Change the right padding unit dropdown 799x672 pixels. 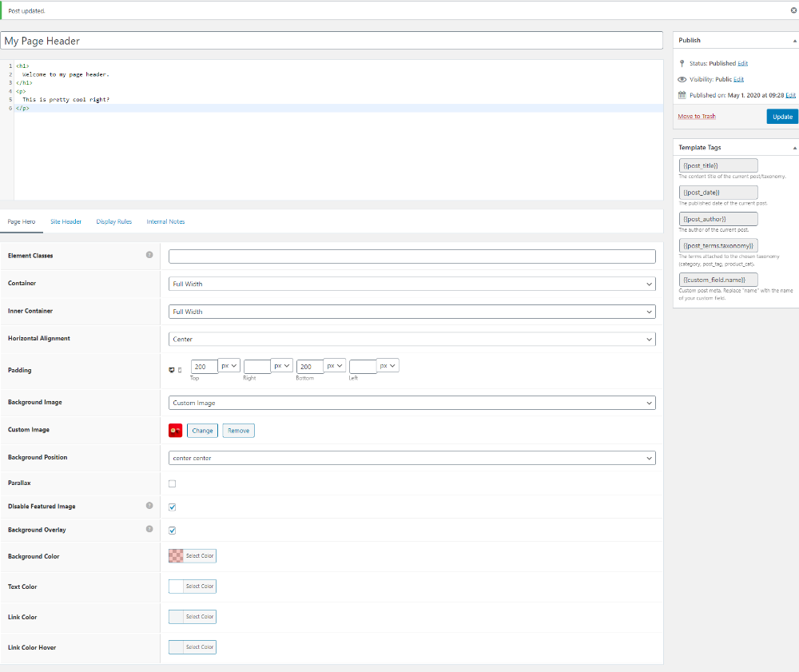pyautogui.click(x=282, y=365)
